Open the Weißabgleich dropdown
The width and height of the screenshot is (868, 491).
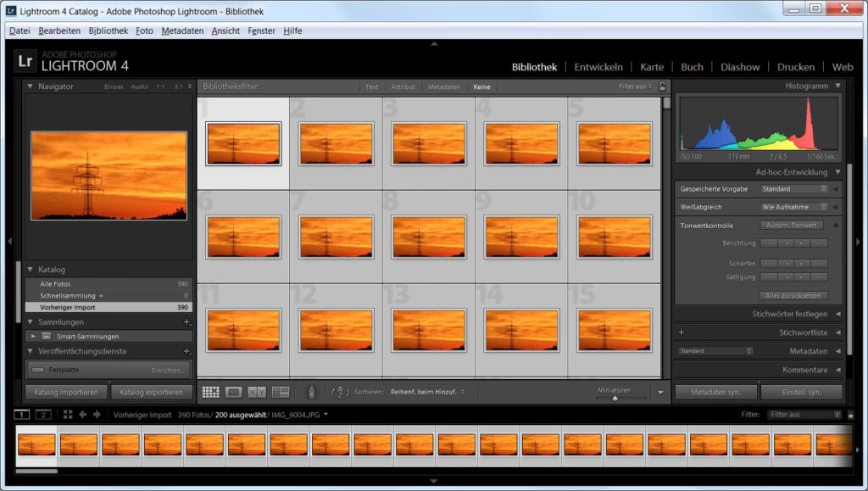click(794, 207)
